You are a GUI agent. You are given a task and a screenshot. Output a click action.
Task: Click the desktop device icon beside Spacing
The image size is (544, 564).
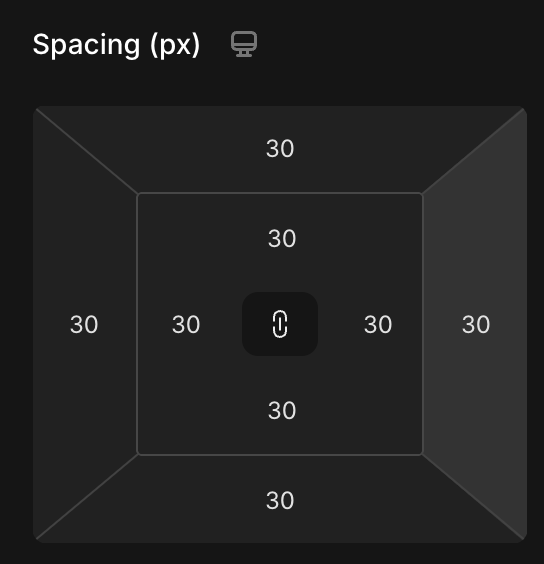[244, 44]
